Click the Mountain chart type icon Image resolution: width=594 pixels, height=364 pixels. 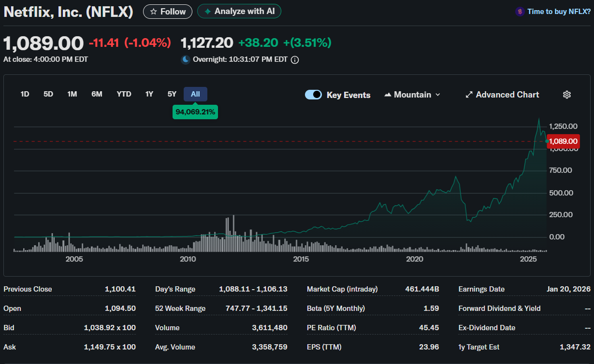click(x=388, y=95)
